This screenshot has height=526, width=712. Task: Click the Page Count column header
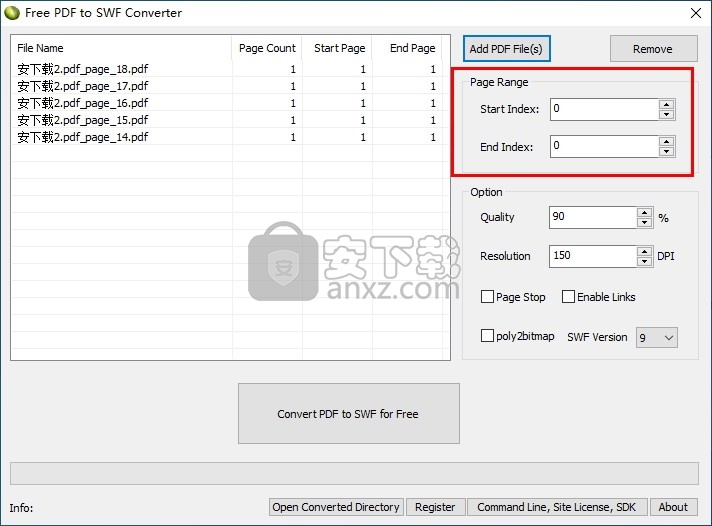pos(267,48)
